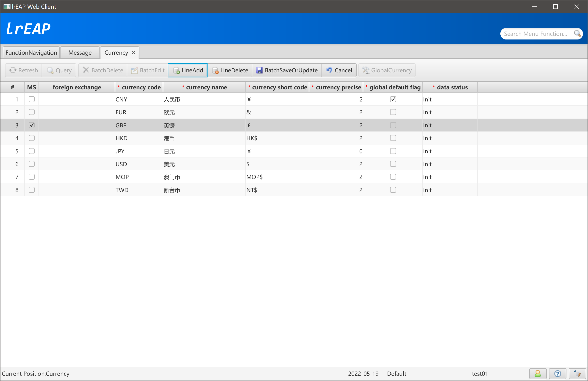Select the EUR currency code cell
Image resolution: width=588 pixels, height=381 pixels.
(x=139, y=112)
